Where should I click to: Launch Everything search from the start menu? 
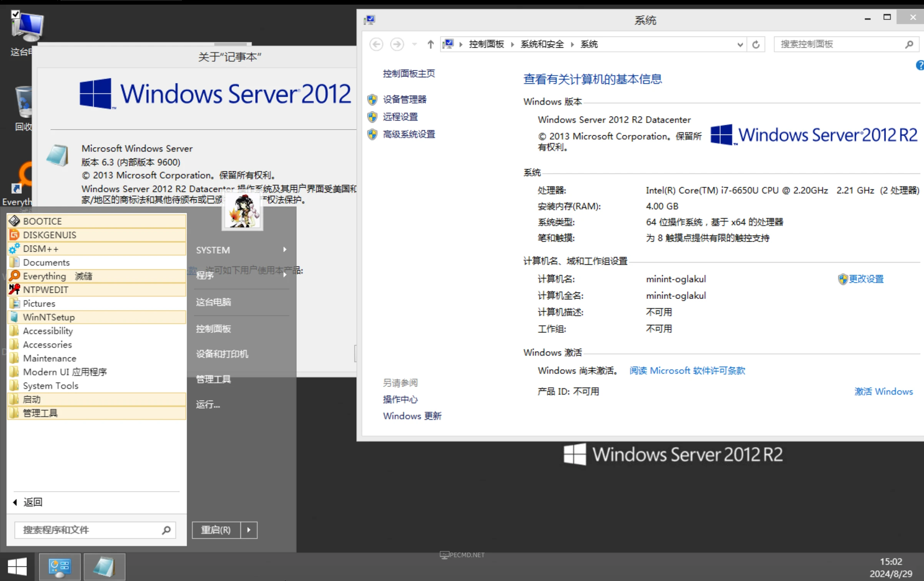96,276
